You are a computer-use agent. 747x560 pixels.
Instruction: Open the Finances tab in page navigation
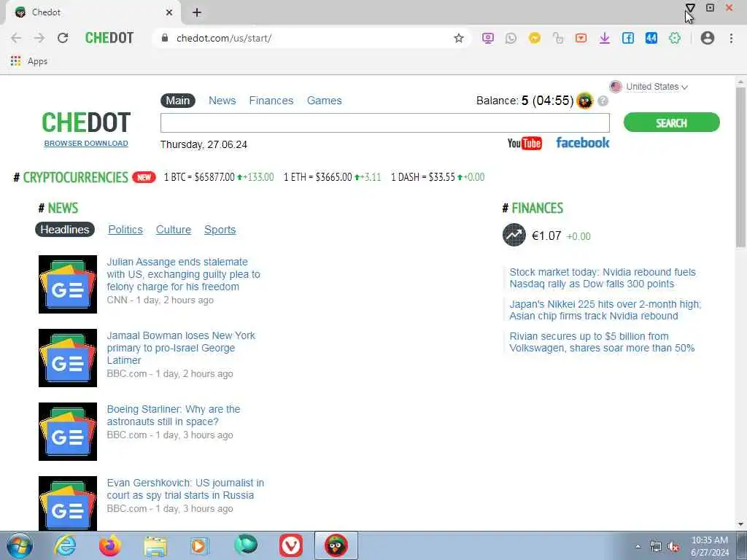click(271, 101)
